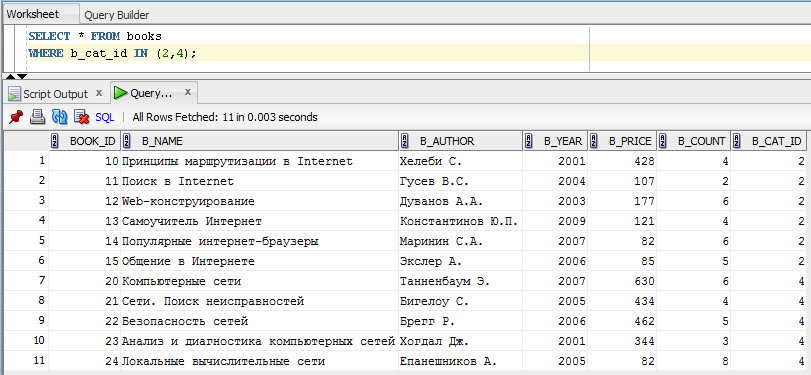Select author cell 'Дуванов А.А.'
The image size is (811, 375).
pos(461,201)
